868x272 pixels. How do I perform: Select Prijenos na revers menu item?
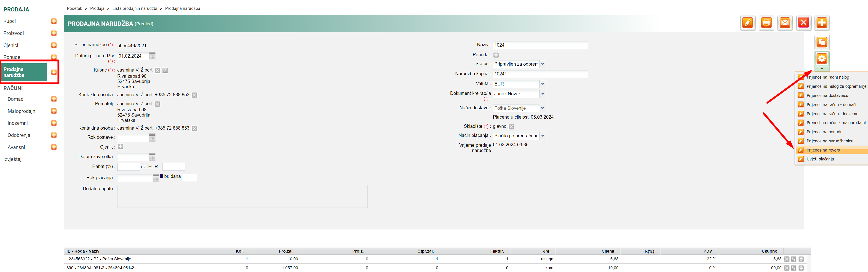[x=823, y=150]
